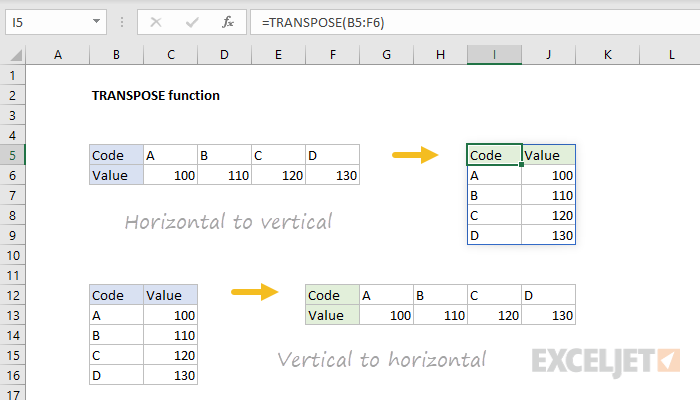This screenshot has height=400, width=700.
Task: Click the Enter checkmark icon in formula bar
Action: coord(192,22)
